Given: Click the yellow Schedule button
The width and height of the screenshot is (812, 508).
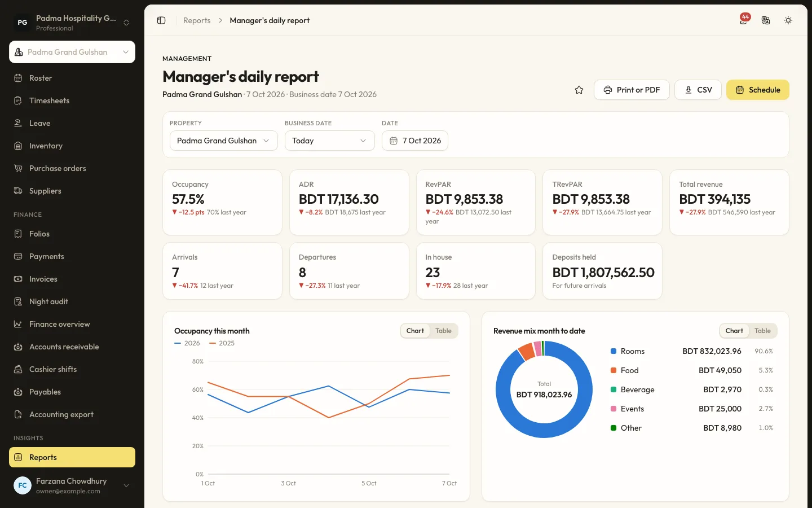Looking at the screenshot, I should 758,90.
